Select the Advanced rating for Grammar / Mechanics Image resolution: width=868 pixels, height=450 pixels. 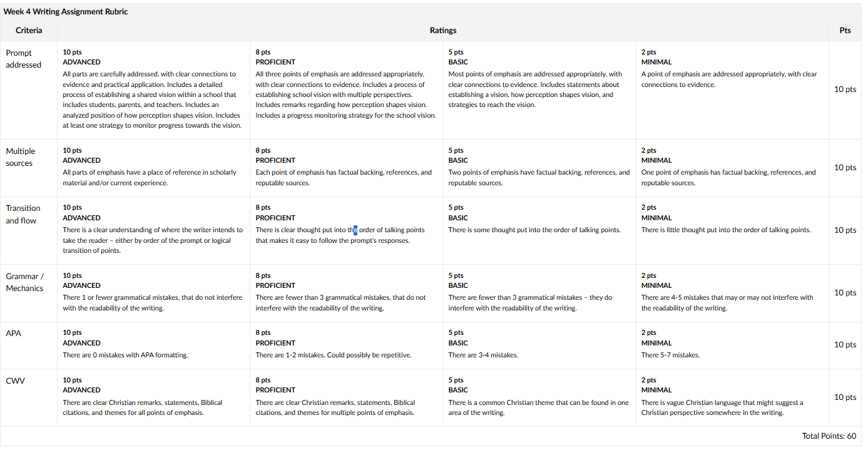click(153, 293)
